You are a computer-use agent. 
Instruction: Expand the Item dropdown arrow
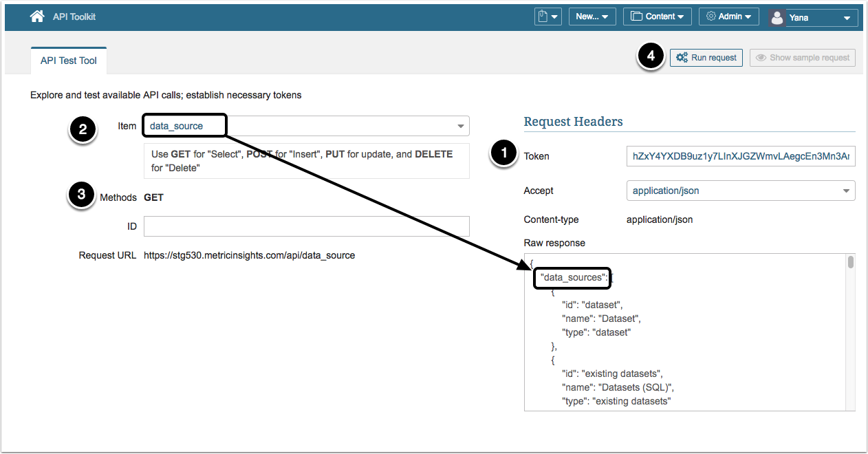[x=460, y=127]
